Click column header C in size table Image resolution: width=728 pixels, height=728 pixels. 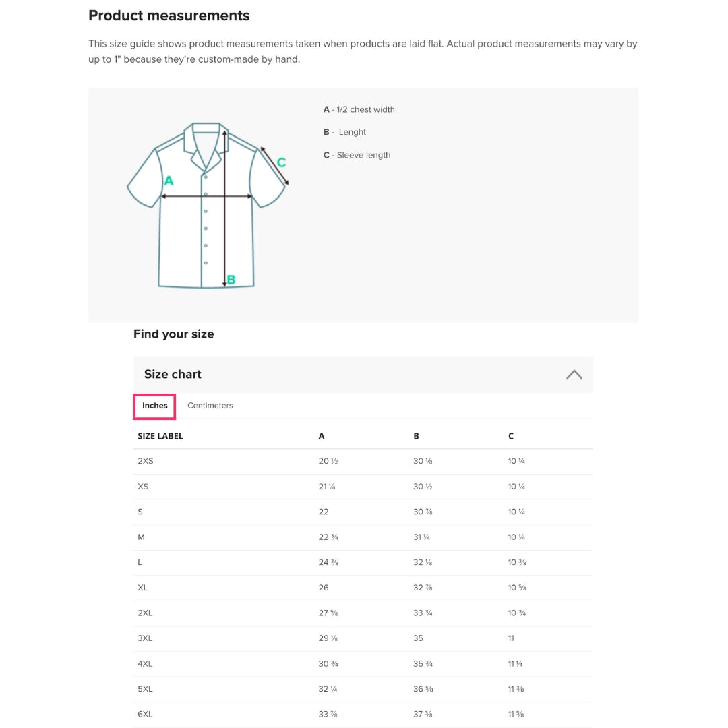coord(511,436)
